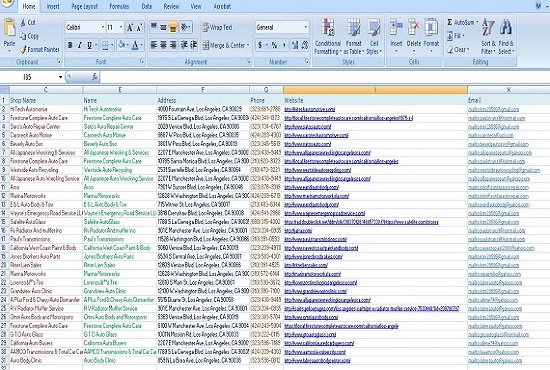Viewport: 550px width, 370px height.
Task: Open Cell Styles gallery
Action: 374,36
